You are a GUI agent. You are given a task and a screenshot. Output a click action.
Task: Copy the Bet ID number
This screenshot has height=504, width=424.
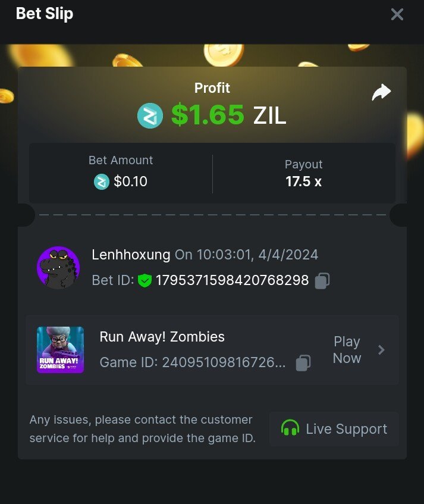point(322,281)
